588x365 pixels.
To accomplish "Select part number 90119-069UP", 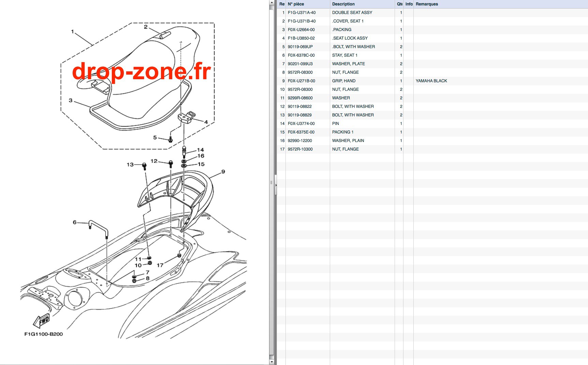I will tap(300, 47).
